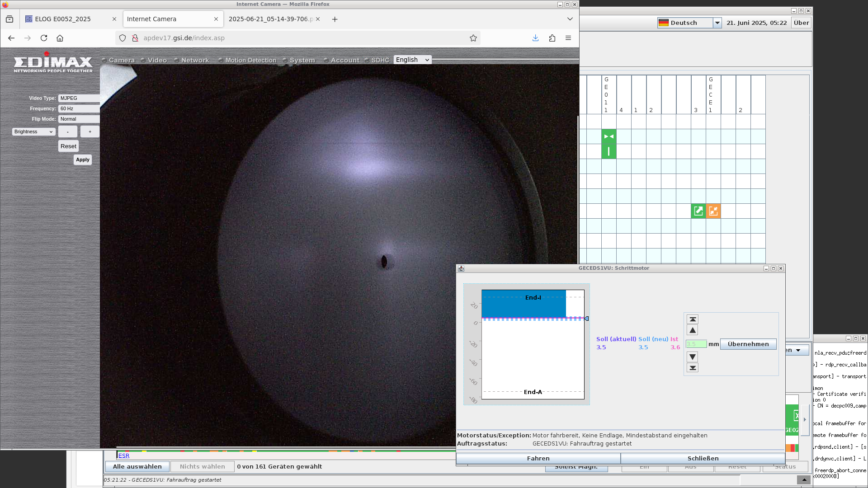Click the Alle auswählen button
Image resolution: width=868 pixels, height=488 pixels.
click(137, 467)
